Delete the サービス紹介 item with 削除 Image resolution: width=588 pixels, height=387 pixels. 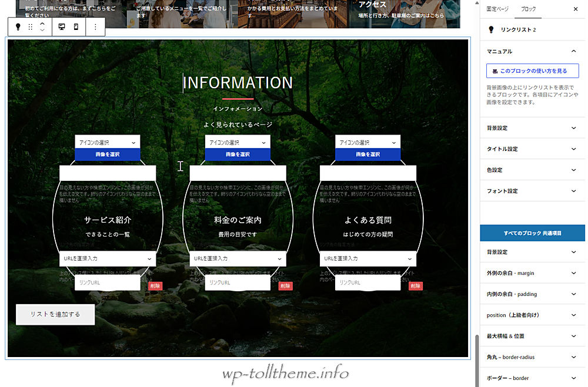(x=155, y=286)
